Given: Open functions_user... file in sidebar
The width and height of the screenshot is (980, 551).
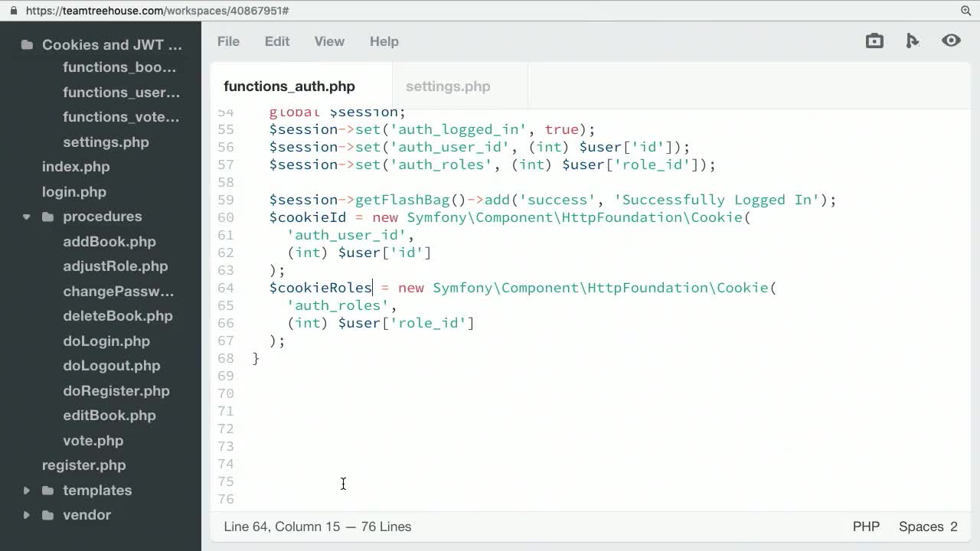Looking at the screenshot, I should tap(122, 93).
